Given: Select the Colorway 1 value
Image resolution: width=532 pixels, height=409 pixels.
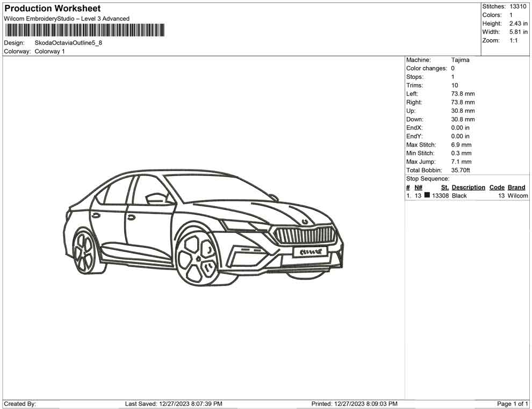Looking at the screenshot, I should click(49, 51).
